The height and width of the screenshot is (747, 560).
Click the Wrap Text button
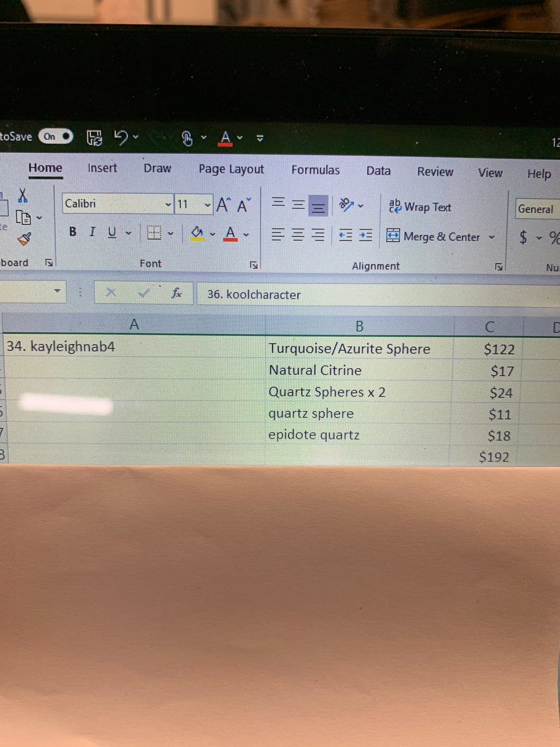420,207
